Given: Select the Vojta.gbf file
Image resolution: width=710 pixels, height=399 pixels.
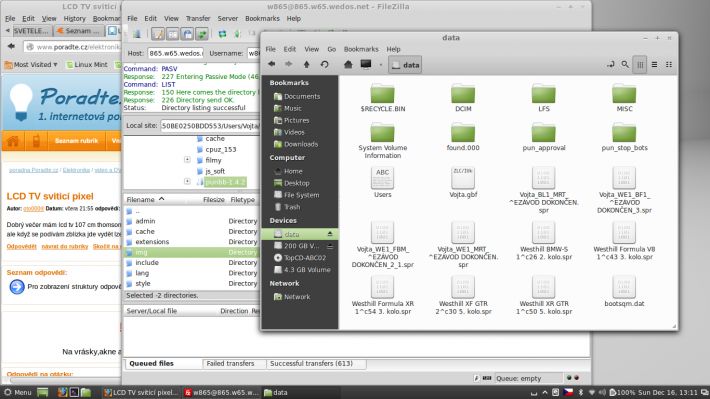Looking at the screenshot, I should pyautogui.click(x=463, y=182).
